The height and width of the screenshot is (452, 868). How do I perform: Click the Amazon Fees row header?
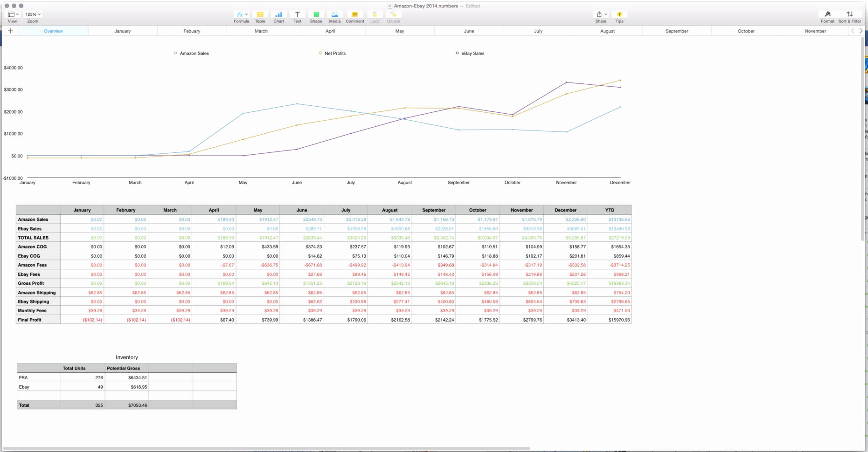click(x=38, y=265)
